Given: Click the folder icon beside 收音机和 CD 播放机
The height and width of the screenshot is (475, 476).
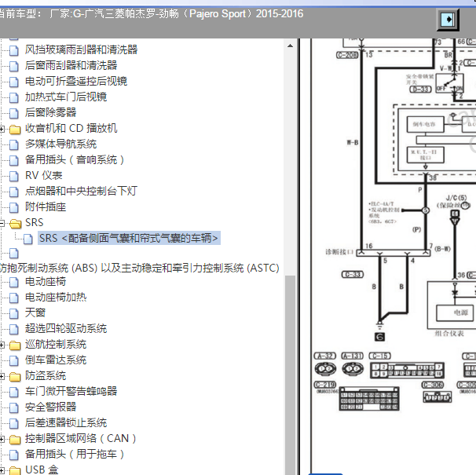Looking at the screenshot, I should click(x=15, y=130).
